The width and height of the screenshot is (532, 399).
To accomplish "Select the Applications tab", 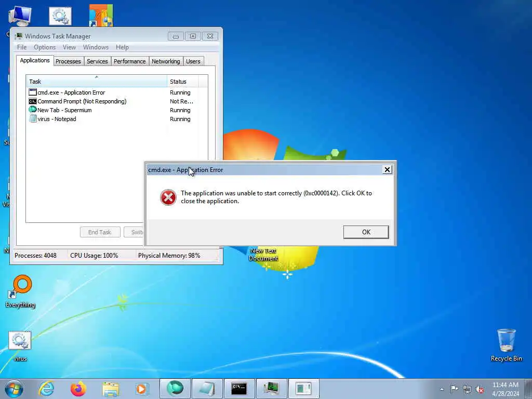I will pyautogui.click(x=35, y=60).
